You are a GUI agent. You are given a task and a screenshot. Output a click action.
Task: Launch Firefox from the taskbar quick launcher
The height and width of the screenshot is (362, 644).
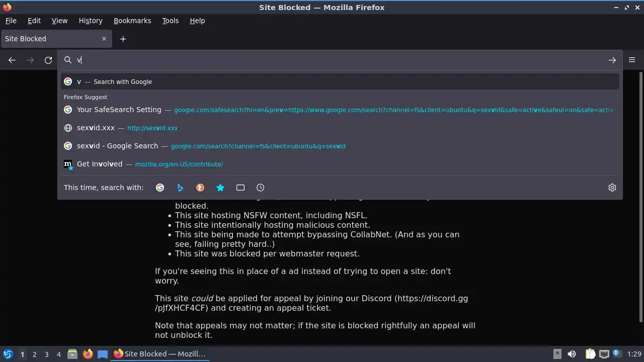tap(88, 354)
